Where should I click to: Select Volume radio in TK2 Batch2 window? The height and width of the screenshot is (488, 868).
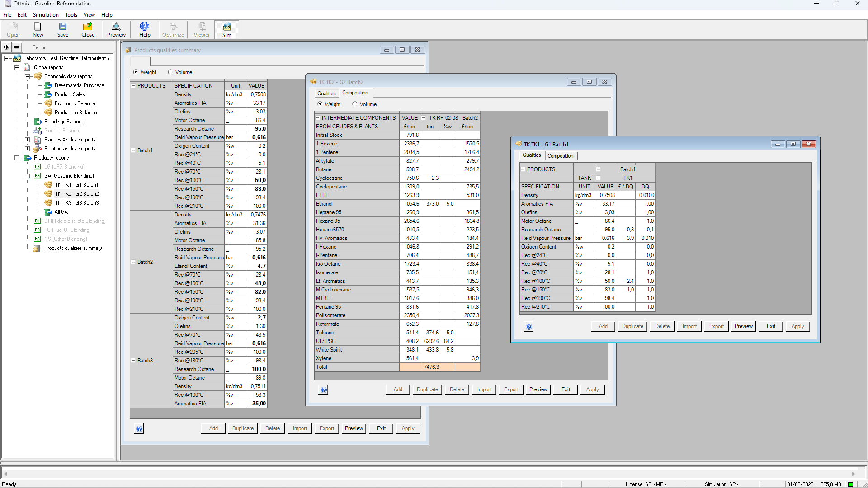(355, 104)
